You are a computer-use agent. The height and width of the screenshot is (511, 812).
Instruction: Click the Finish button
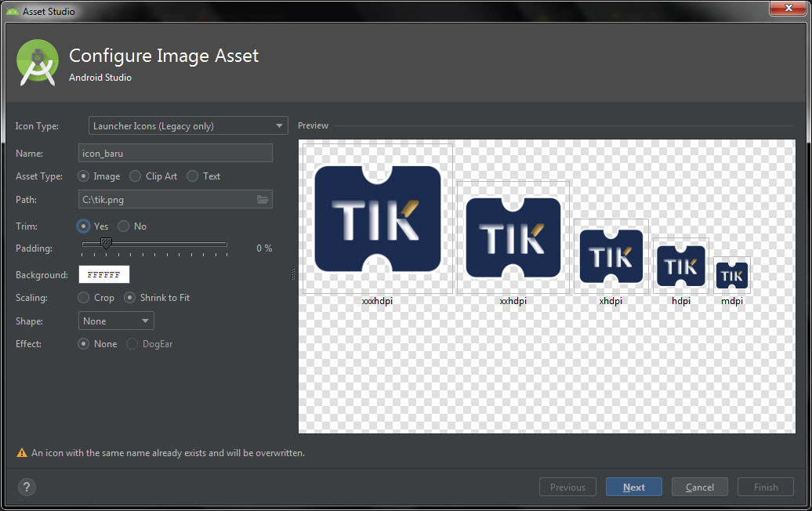pyautogui.click(x=766, y=487)
